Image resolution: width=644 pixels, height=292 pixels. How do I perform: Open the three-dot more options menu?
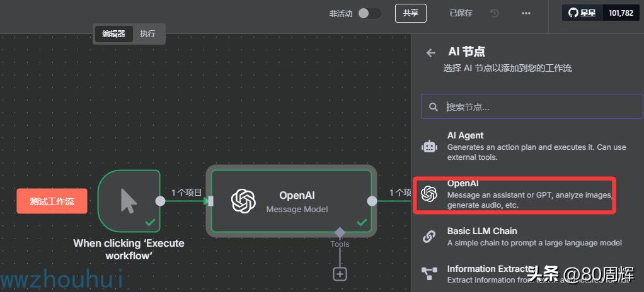pyautogui.click(x=526, y=13)
